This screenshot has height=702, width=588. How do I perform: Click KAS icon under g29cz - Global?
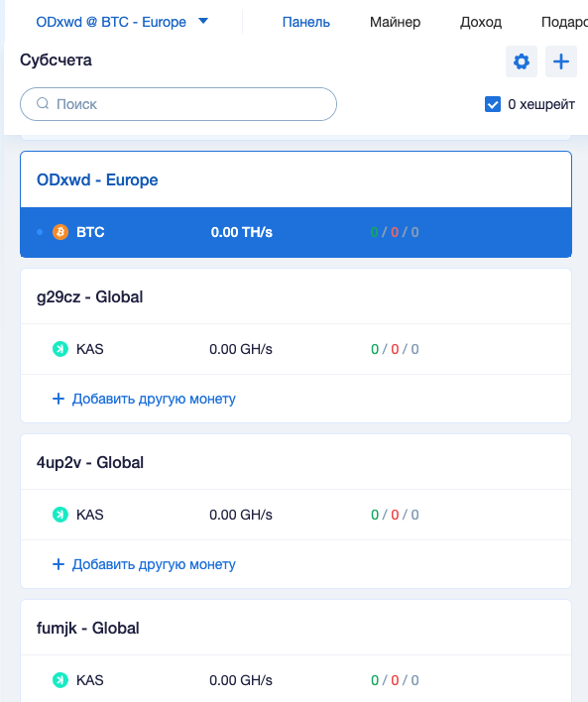[60, 349]
